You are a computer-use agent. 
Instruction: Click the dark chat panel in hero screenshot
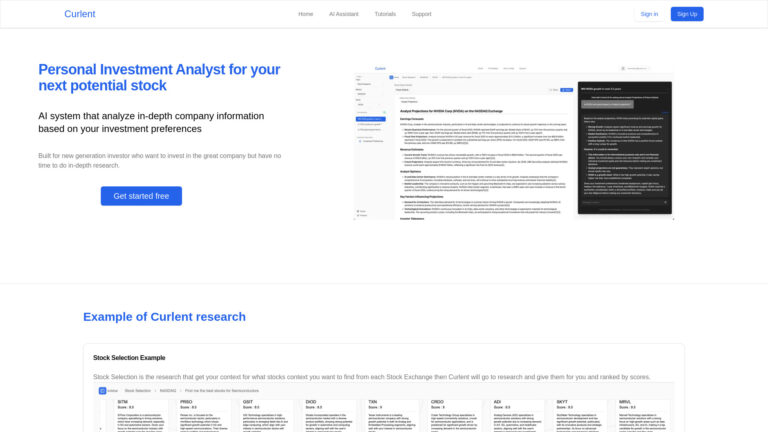coord(624,148)
